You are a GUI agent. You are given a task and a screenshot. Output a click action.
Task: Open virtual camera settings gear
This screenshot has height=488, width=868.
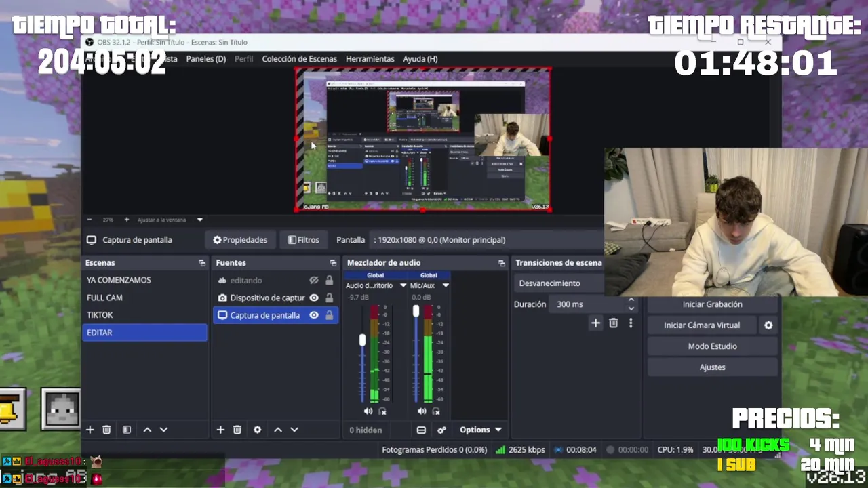pyautogui.click(x=768, y=325)
